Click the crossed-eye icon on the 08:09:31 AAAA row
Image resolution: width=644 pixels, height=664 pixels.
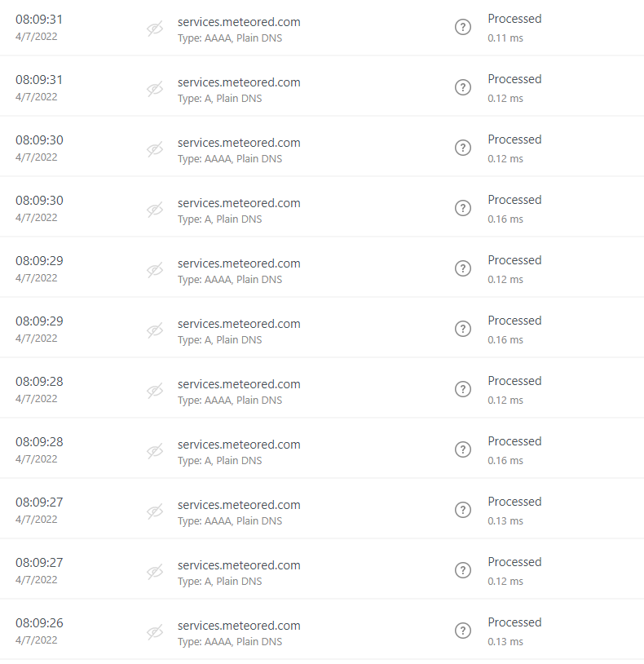[155, 29]
